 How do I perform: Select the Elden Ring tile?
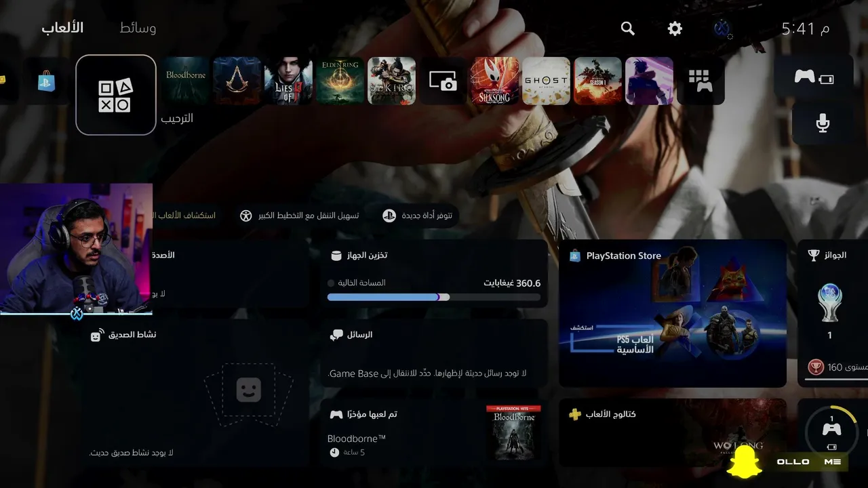pyautogui.click(x=340, y=81)
